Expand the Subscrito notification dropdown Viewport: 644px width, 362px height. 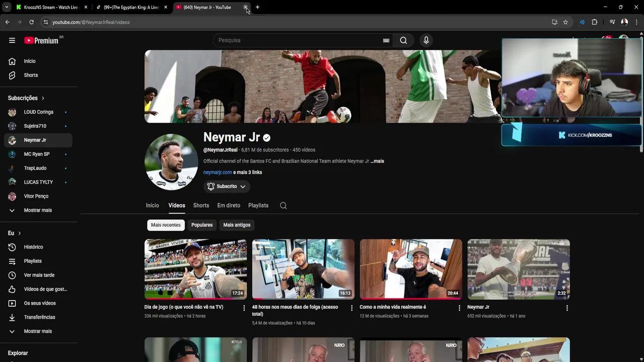(227, 187)
